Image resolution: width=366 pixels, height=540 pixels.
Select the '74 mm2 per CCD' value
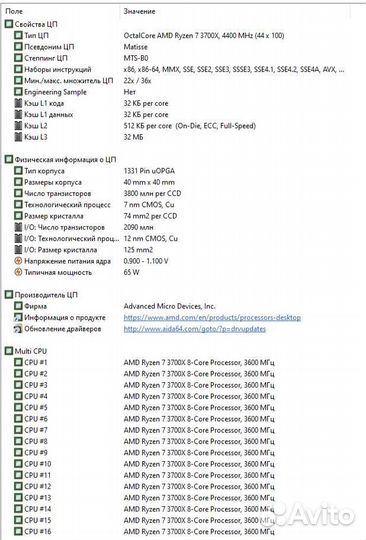(150, 216)
